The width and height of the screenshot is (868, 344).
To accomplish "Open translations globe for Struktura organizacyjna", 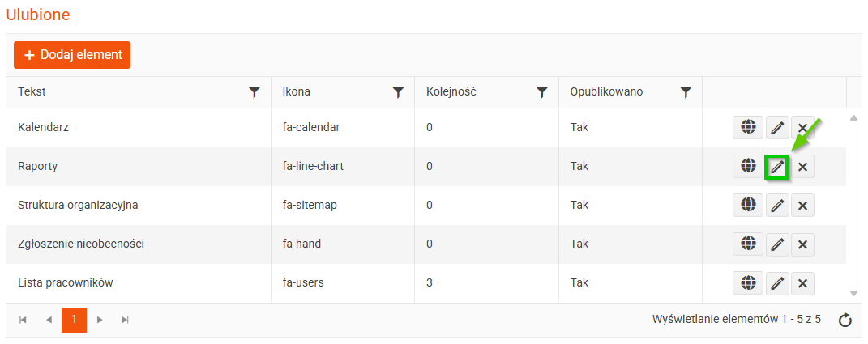I will click(x=748, y=205).
